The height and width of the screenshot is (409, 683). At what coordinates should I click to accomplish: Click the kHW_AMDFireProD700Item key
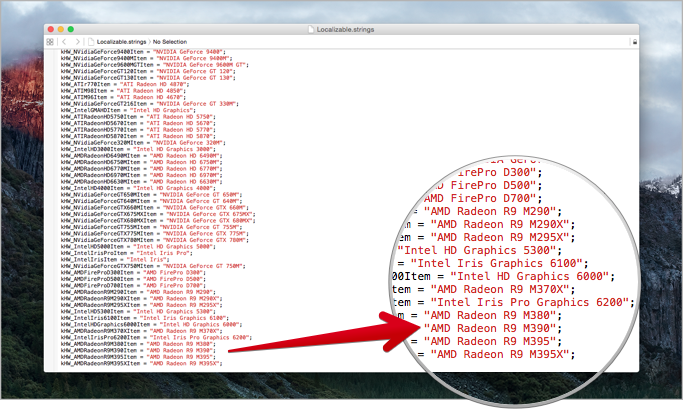tap(97, 286)
